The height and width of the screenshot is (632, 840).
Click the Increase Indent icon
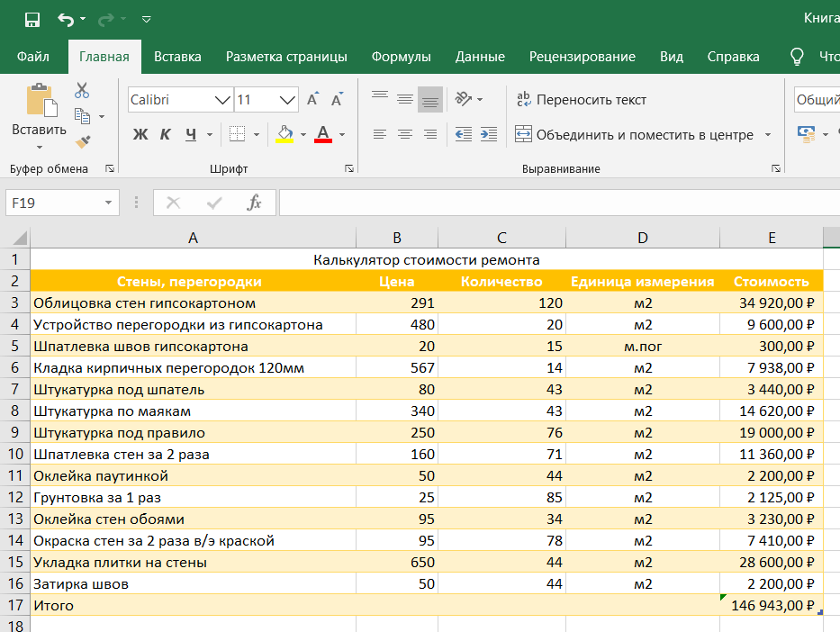click(x=489, y=134)
